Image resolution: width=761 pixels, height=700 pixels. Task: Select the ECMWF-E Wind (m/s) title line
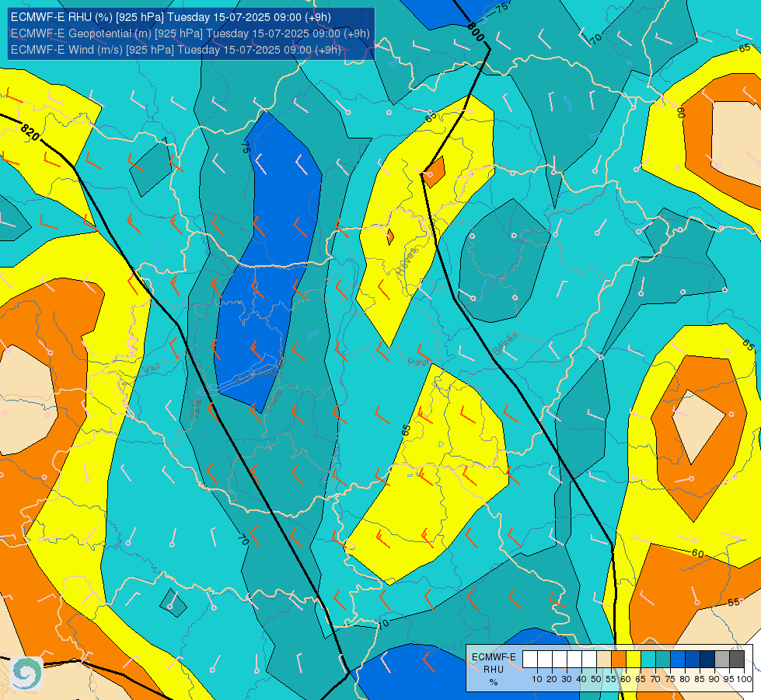coord(176,50)
